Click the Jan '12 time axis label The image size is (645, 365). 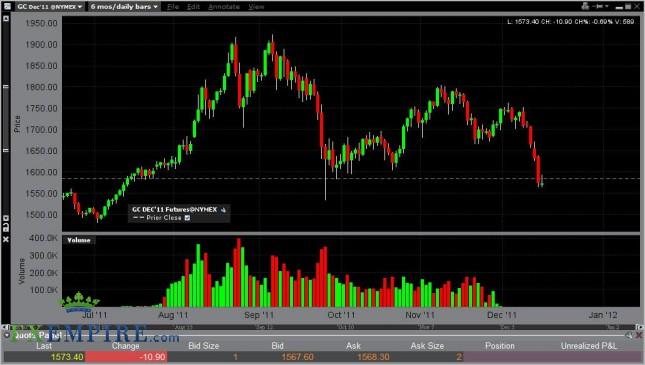tap(603, 315)
